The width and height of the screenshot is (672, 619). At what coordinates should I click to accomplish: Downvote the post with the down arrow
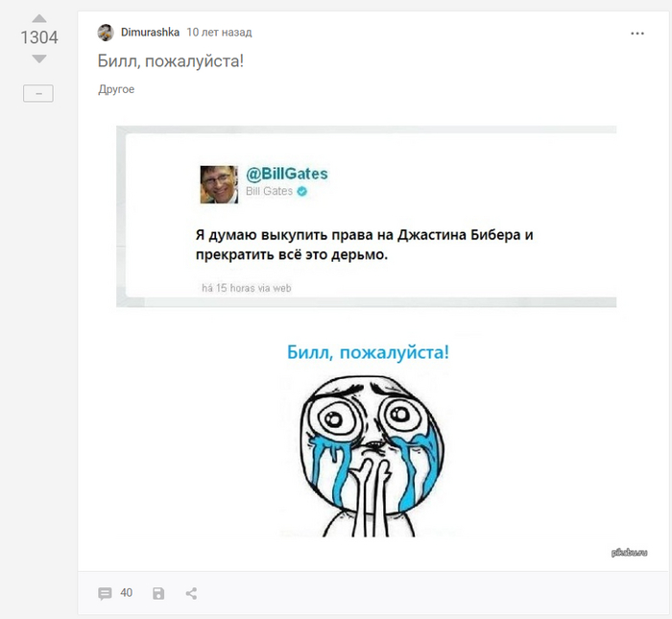pyautogui.click(x=39, y=59)
